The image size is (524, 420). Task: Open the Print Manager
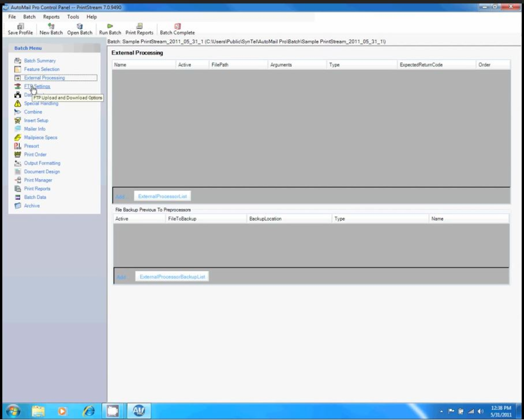[38, 180]
